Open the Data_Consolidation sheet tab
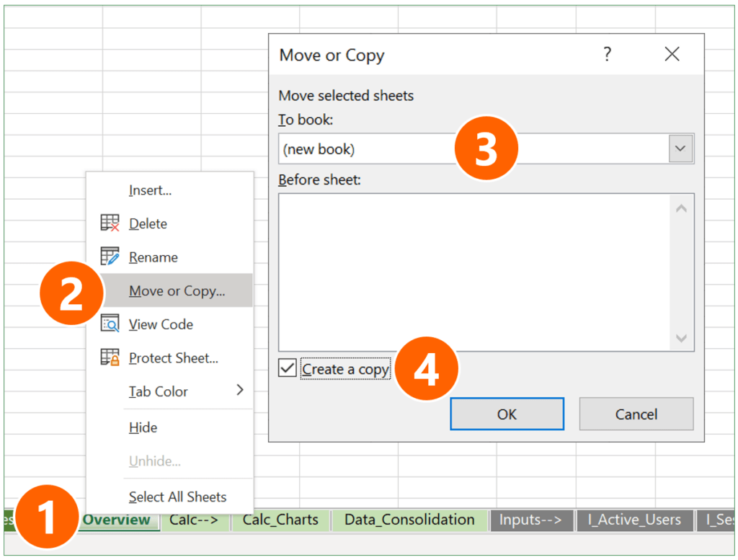This screenshot has width=738, height=560. coord(409,520)
